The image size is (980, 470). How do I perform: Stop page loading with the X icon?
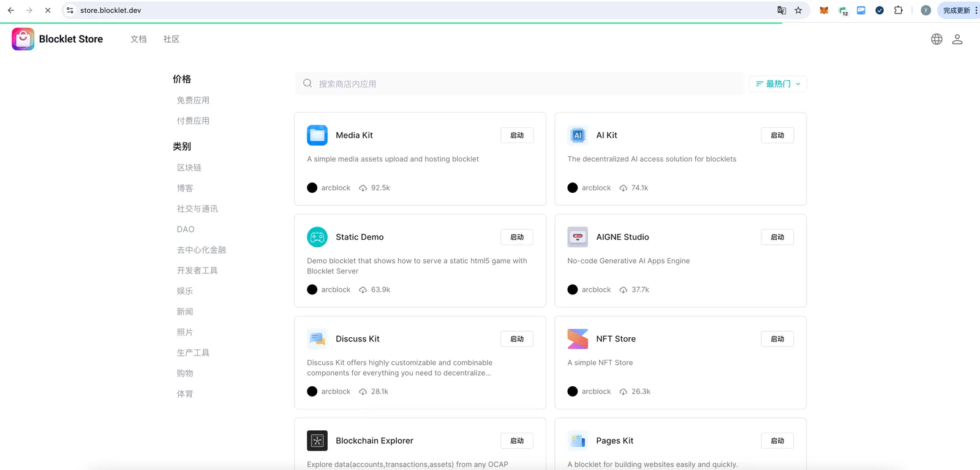point(48,10)
